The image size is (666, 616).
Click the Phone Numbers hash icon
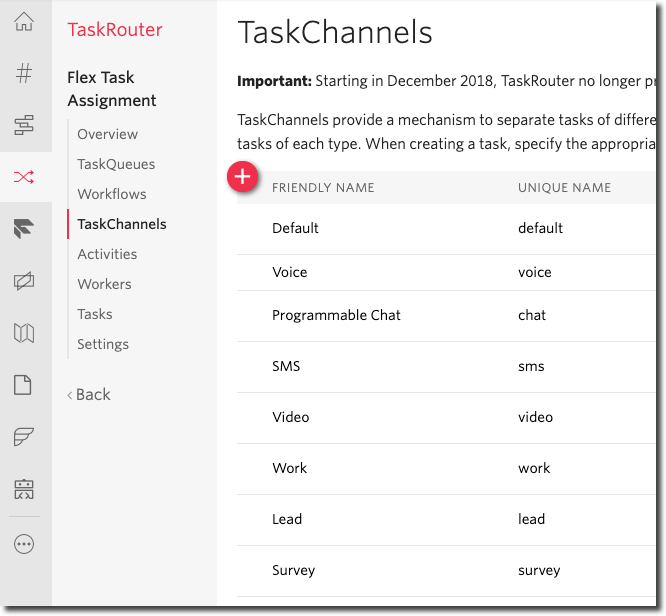(x=24, y=73)
